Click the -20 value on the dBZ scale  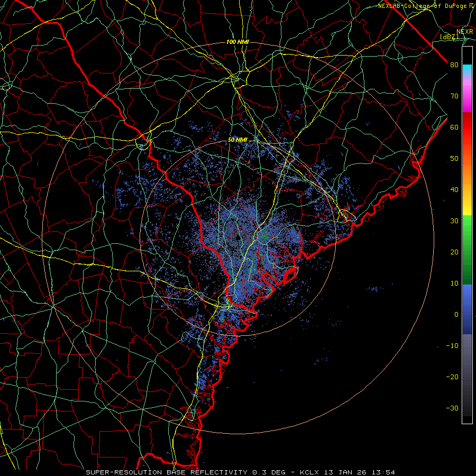coord(452,377)
